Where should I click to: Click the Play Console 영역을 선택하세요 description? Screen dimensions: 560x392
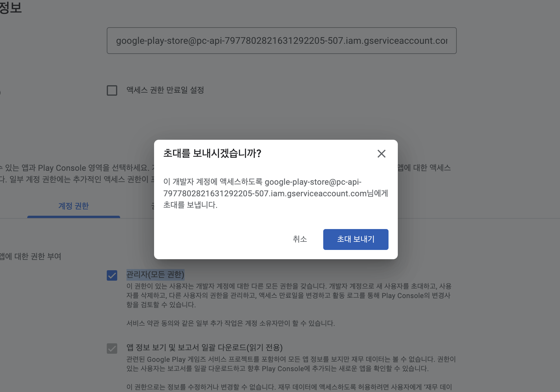tap(76, 173)
